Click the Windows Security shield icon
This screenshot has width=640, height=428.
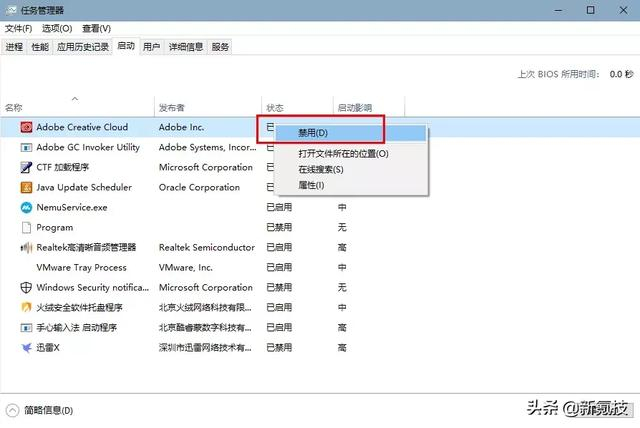(x=26, y=288)
